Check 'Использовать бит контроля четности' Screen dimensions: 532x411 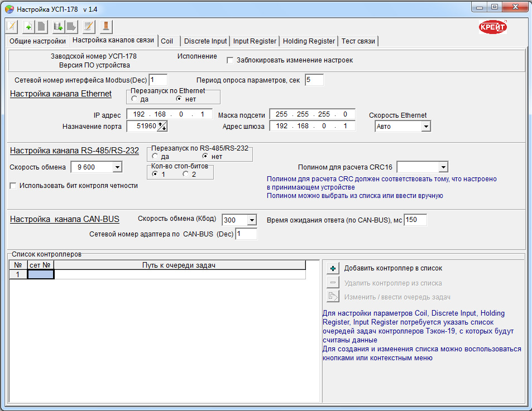tap(13, 186)
